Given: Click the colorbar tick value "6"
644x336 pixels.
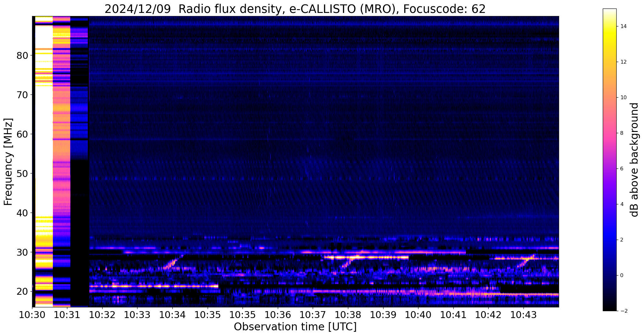Looking at the screenshot, I should (621, 169).
